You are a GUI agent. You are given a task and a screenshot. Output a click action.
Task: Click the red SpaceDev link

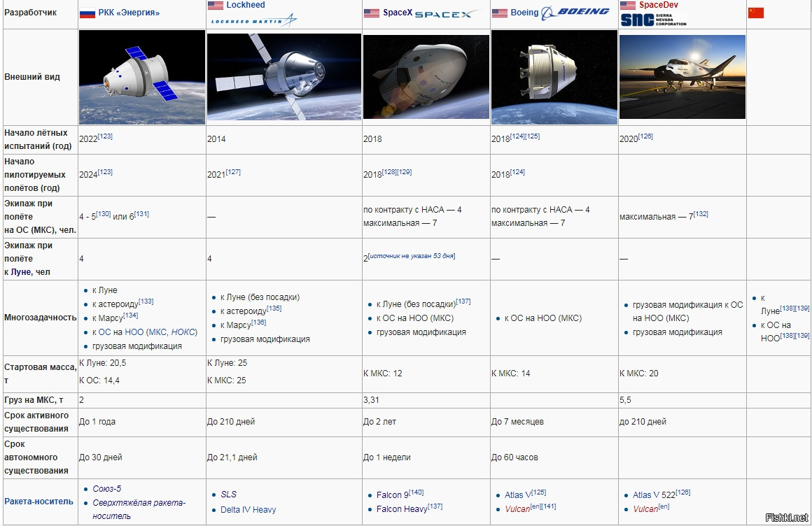pos(658,5)
